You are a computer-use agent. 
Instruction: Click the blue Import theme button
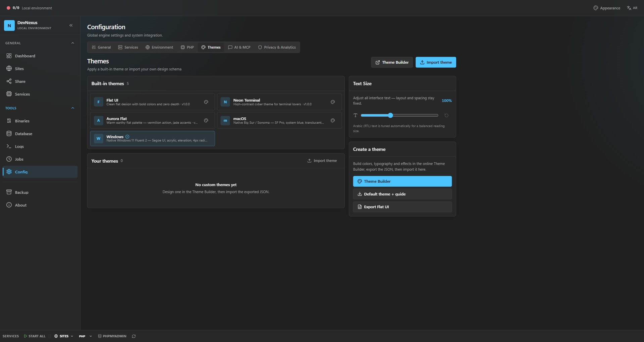click(x=436, y=62)
